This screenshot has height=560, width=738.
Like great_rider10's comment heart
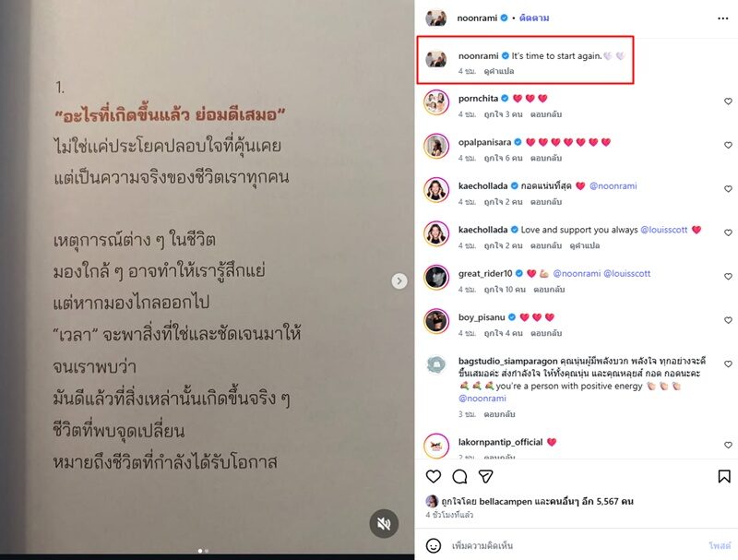728,276
